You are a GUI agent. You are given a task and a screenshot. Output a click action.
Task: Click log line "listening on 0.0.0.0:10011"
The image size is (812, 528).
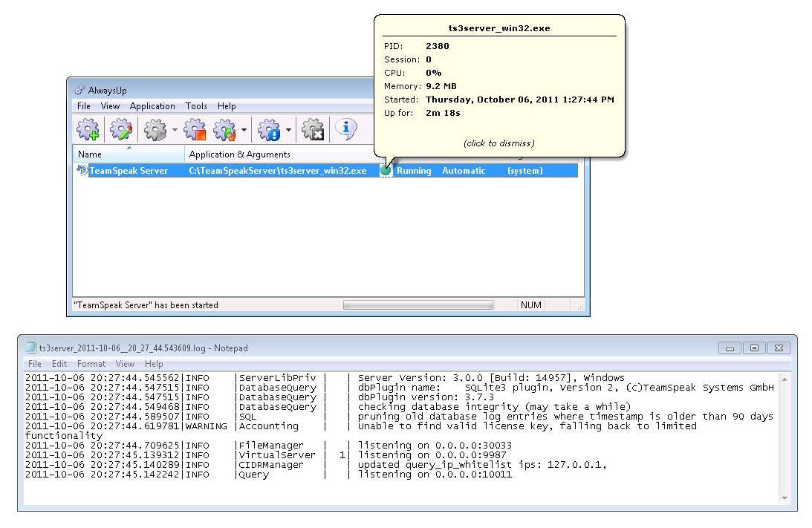click(268, 475)
